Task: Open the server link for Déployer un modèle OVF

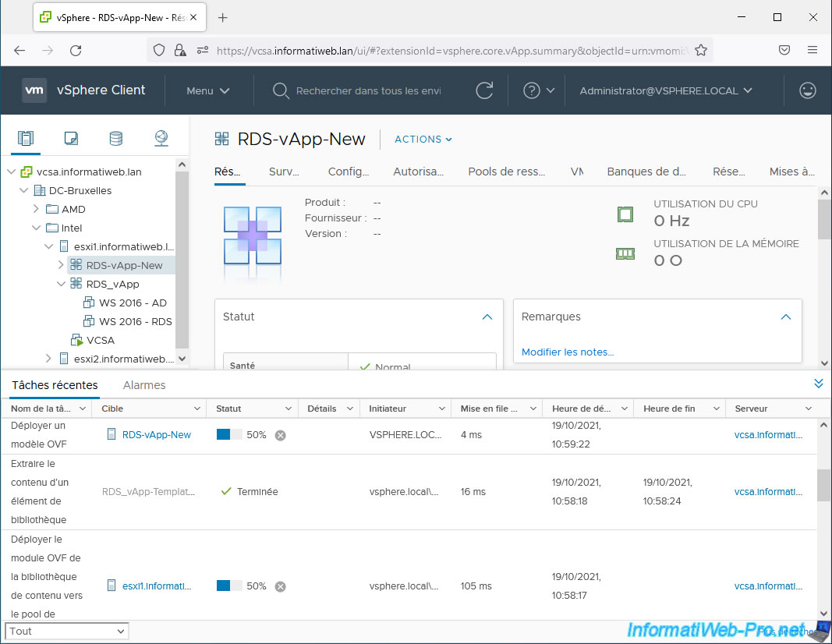Action: (x=768, y=434)
